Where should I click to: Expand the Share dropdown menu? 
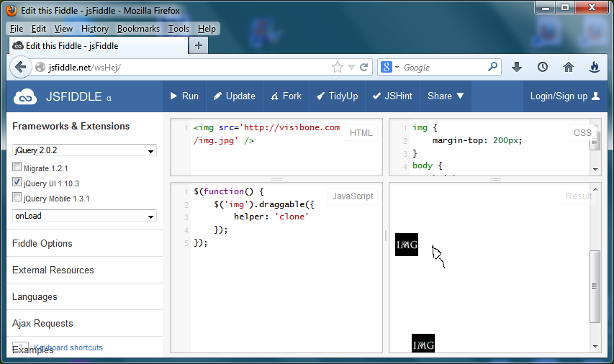tap(446, 96)
